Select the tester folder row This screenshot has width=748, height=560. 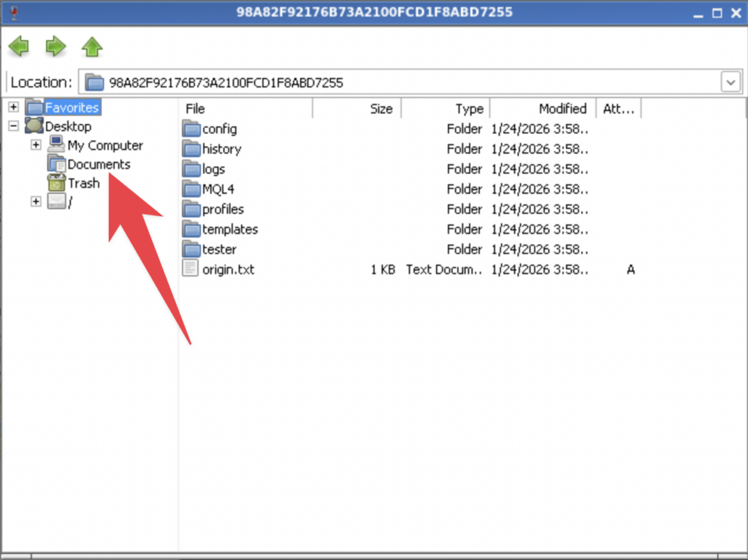coord(219,249)
